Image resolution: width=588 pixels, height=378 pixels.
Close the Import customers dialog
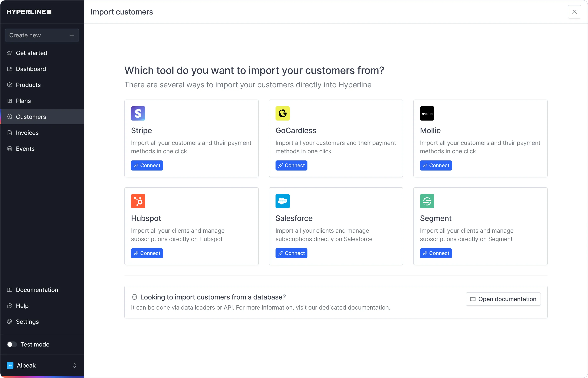pos(574,12)
